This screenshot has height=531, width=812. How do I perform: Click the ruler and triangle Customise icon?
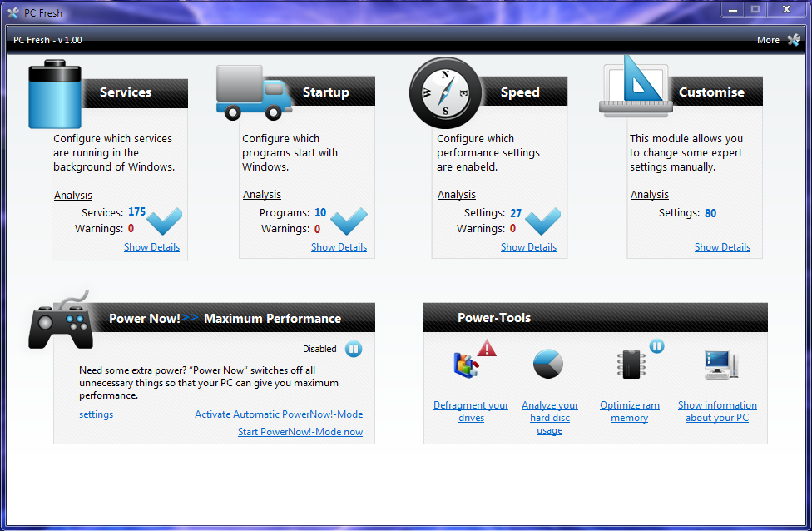pos(636,86)
